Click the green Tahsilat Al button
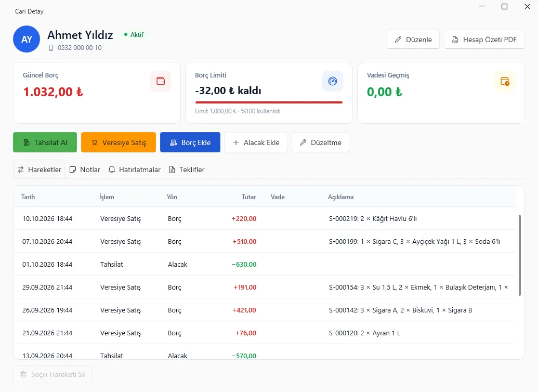The height and width of the screenshot is (392, 538). coord(45,142)
